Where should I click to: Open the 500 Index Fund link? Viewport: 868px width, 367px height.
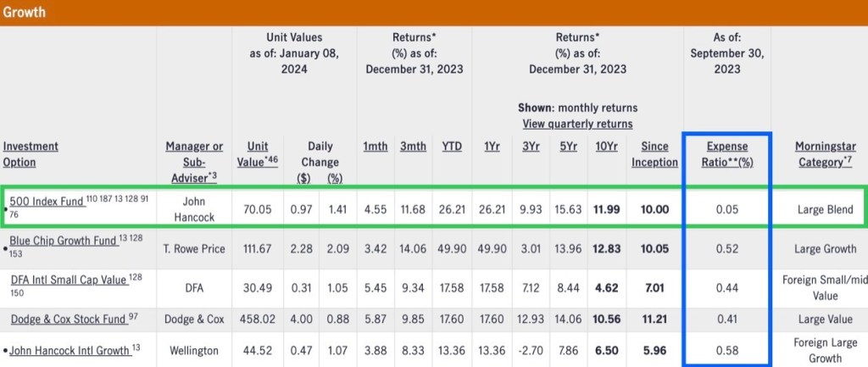click(x=47, y=202)
